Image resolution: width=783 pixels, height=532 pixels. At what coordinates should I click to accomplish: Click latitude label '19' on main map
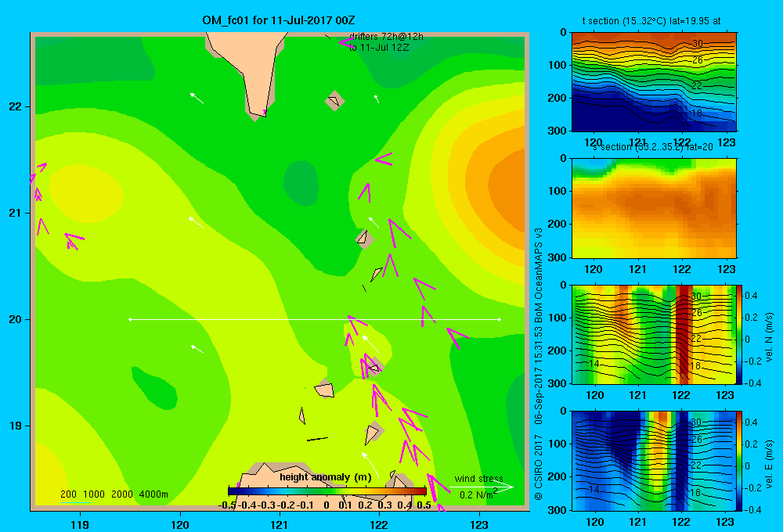16,426
